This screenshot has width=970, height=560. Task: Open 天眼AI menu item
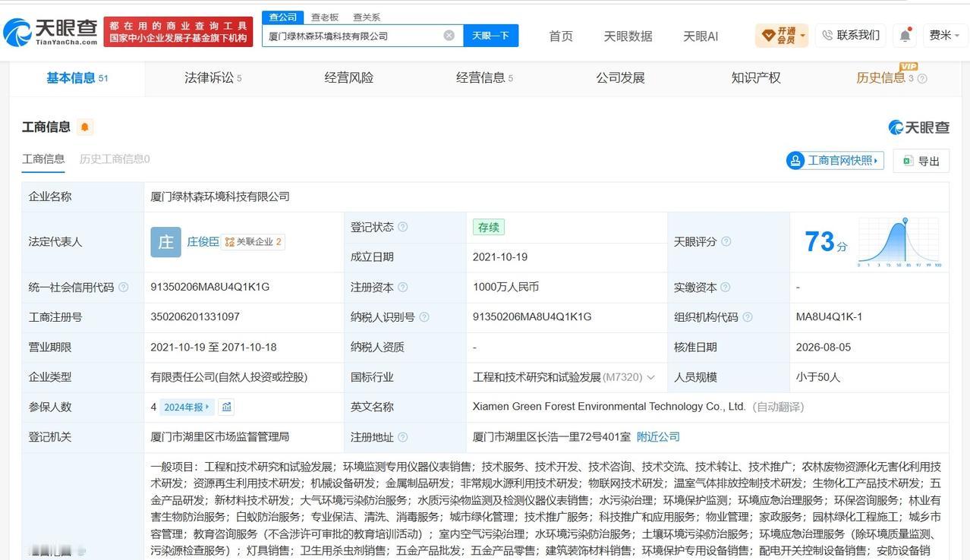pyautogui.click(x=701, y=36)
